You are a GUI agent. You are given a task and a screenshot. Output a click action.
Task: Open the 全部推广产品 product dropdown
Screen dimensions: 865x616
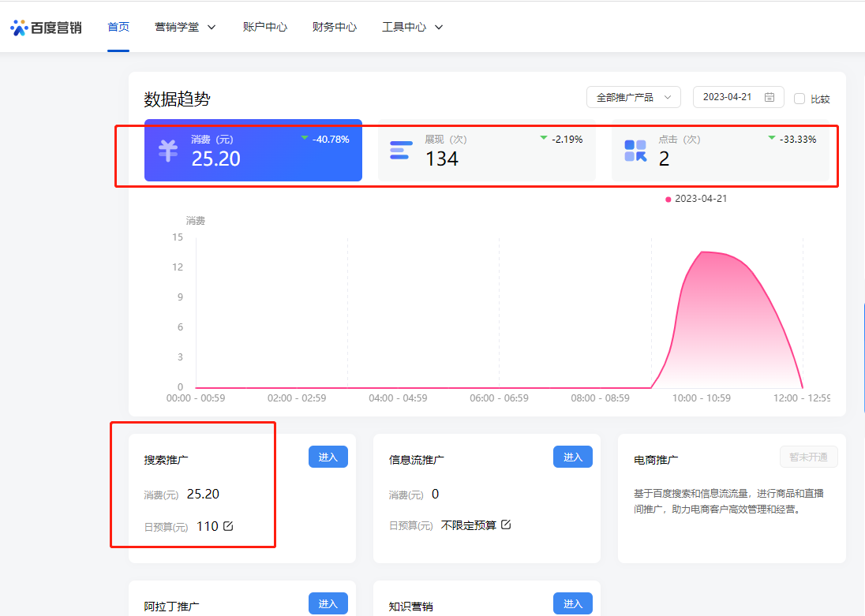coord(633,97)
